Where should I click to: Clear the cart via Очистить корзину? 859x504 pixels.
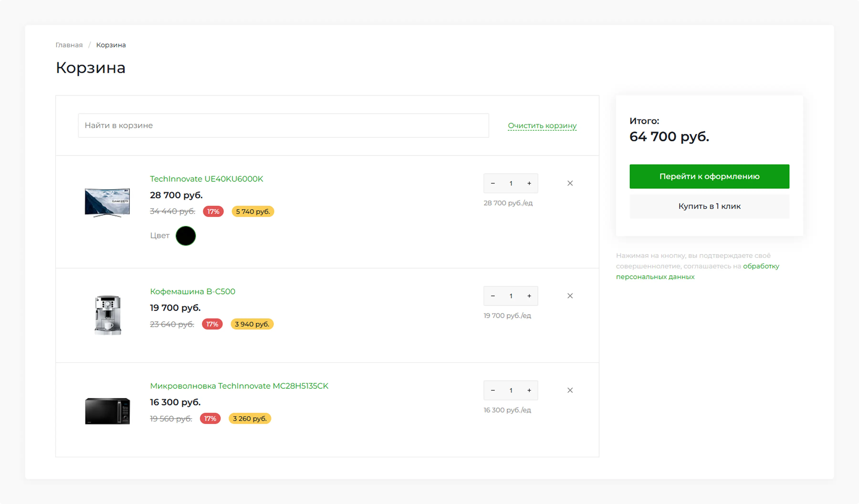[542, 125]
